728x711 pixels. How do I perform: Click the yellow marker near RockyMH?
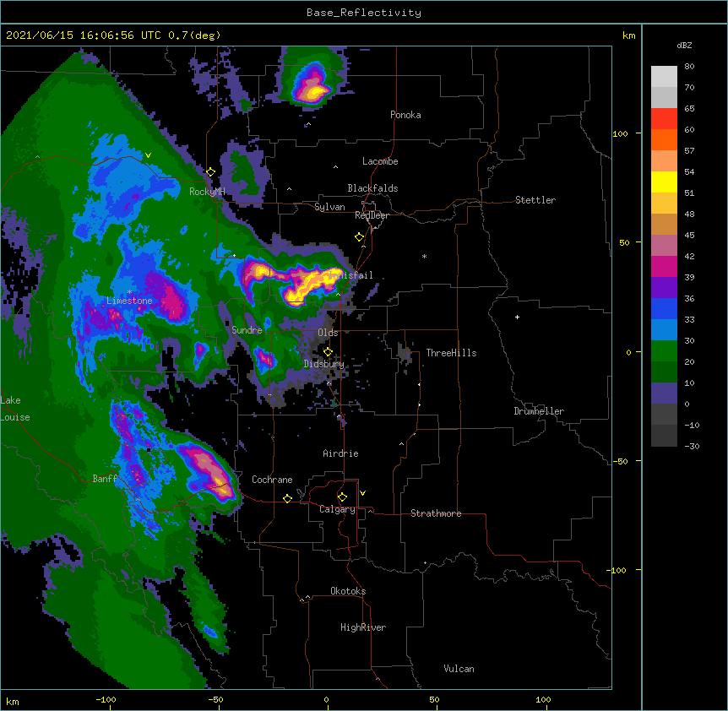tap(210, 172)
